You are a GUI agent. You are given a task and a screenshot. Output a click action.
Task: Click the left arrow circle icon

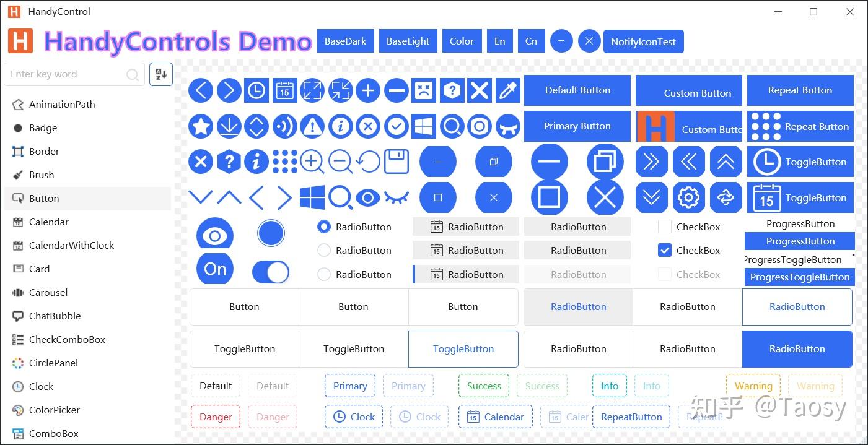pyautogui.click(x=200, y=90)
